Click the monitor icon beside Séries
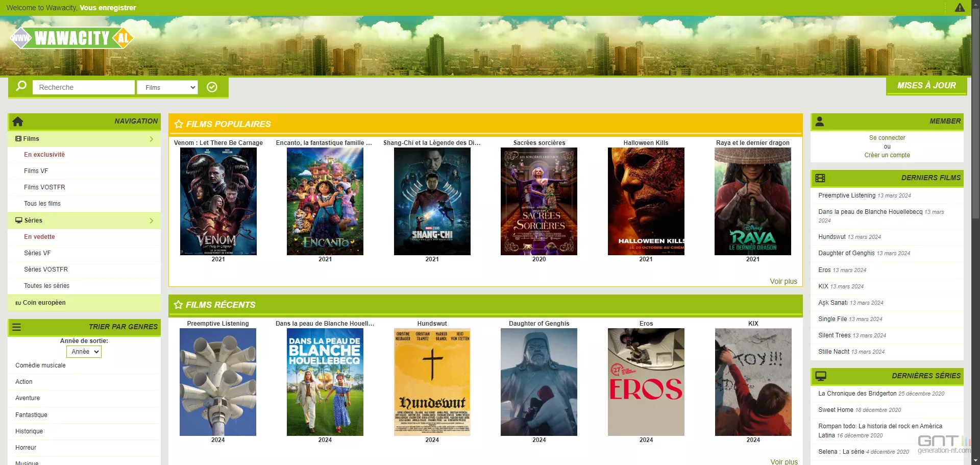Image resolution: width=980 pixels, height=465 pixels. click(19, 221)
